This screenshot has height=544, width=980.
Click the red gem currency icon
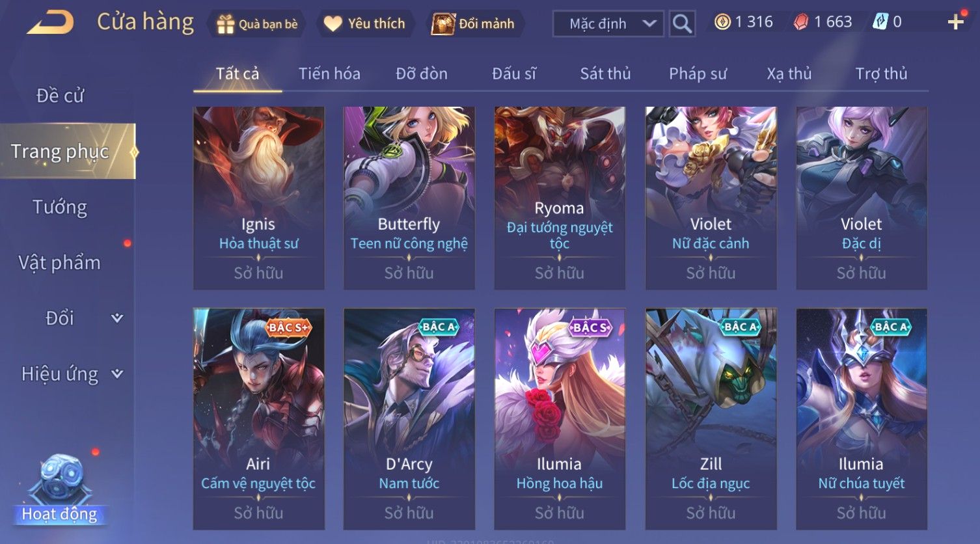801,22
